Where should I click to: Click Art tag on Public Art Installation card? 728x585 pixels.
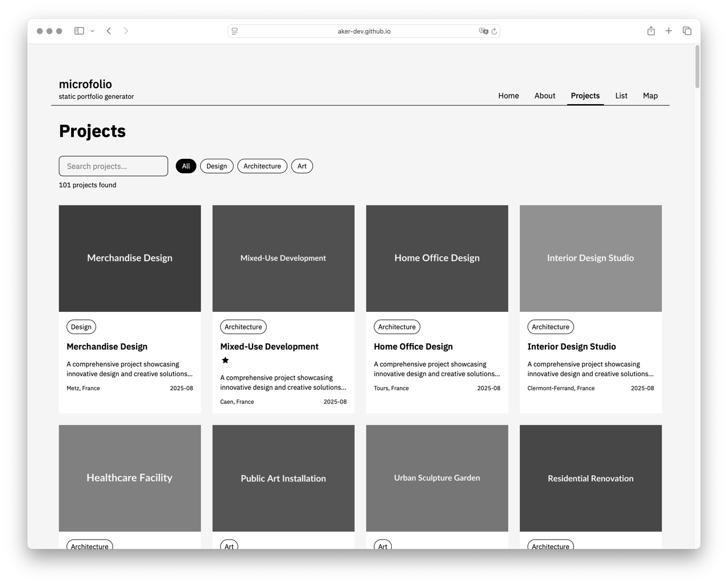[229, 545]
